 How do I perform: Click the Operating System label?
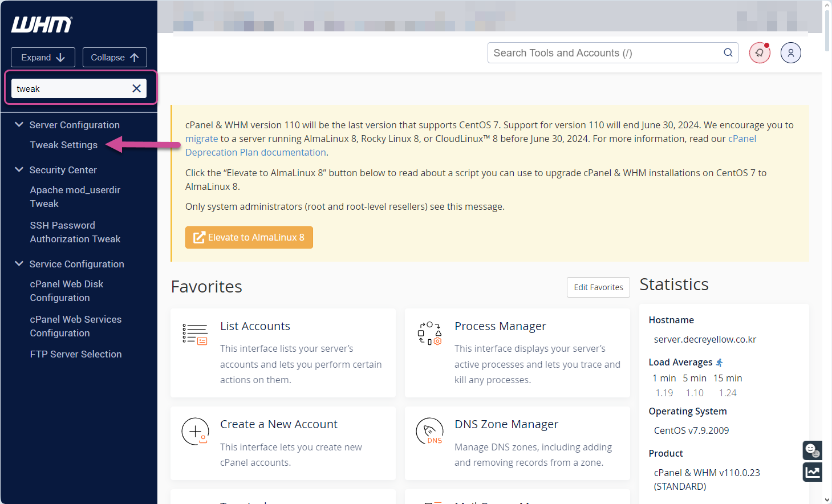(688, 411)
